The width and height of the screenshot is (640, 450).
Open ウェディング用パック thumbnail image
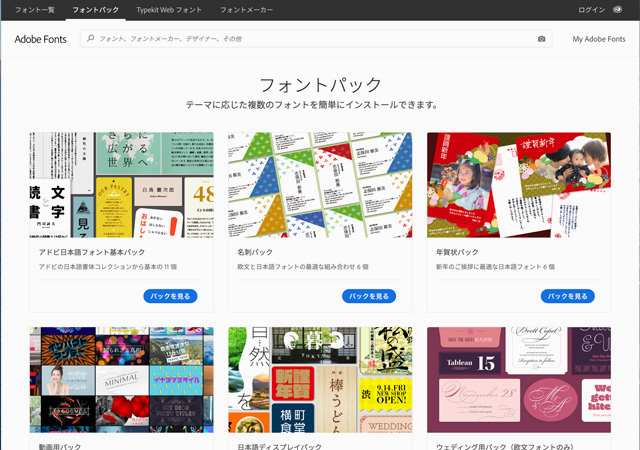point(519,380)
